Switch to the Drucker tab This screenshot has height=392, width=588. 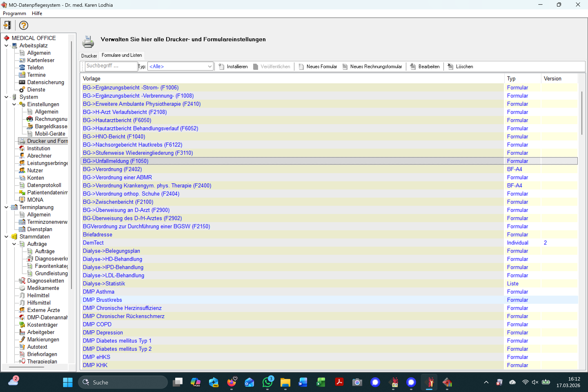89,56
